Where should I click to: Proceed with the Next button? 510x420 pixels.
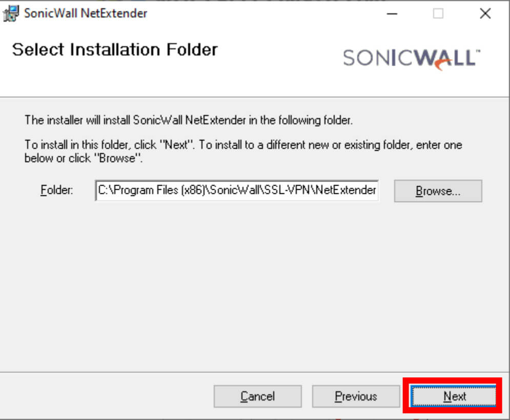(x=454, y=396)
